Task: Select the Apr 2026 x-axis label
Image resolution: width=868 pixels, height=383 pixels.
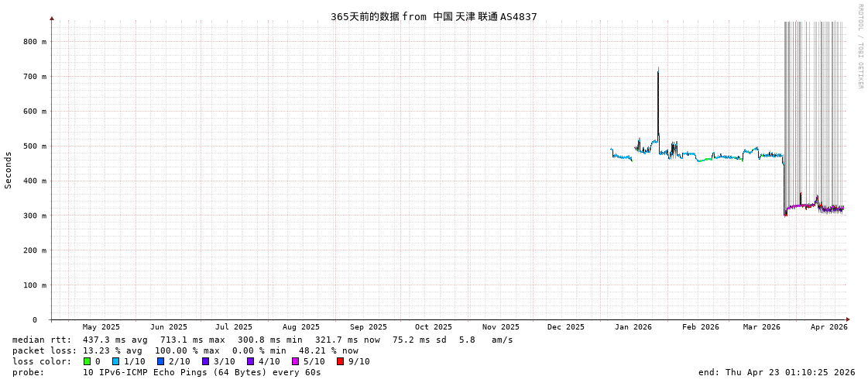Action: tap(829, 327)
